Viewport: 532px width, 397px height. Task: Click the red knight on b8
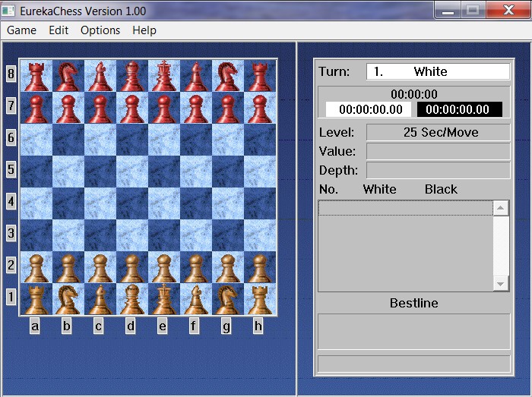(68, 76)
